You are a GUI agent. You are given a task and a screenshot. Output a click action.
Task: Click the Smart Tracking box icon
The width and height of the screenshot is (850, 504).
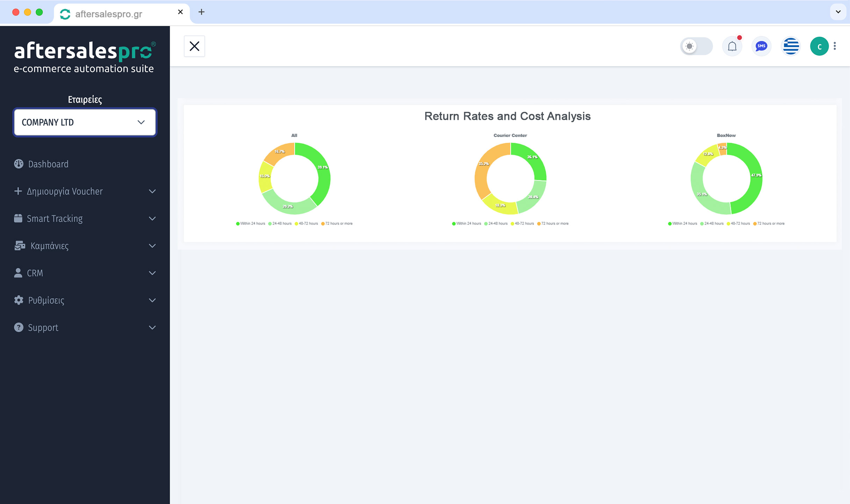click(x=18, y=218)
